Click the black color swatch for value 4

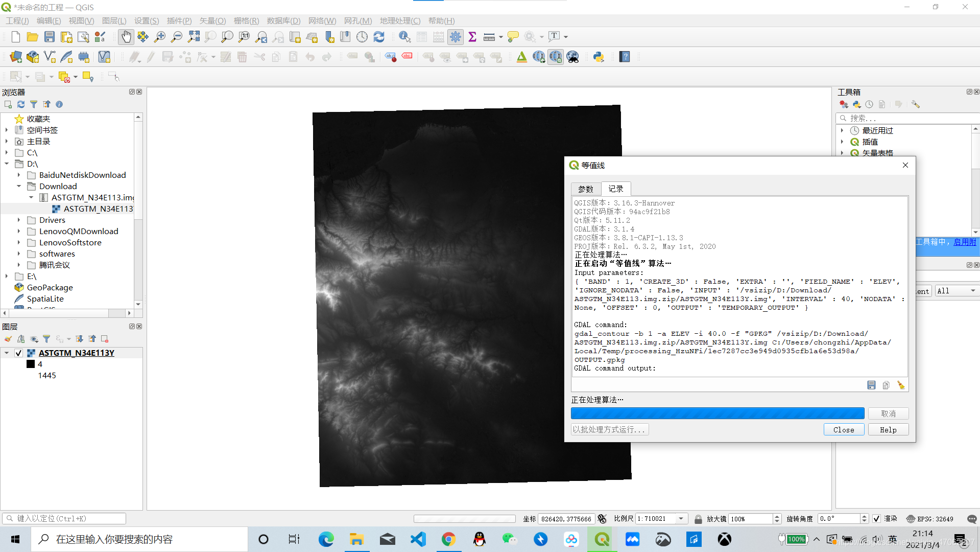click(x=31, y=364)
